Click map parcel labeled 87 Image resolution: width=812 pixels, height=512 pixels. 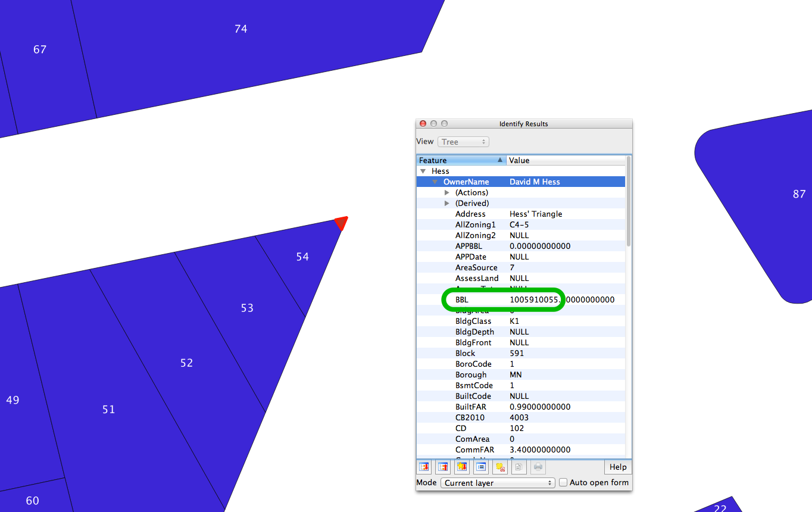[x=799, y=195]
